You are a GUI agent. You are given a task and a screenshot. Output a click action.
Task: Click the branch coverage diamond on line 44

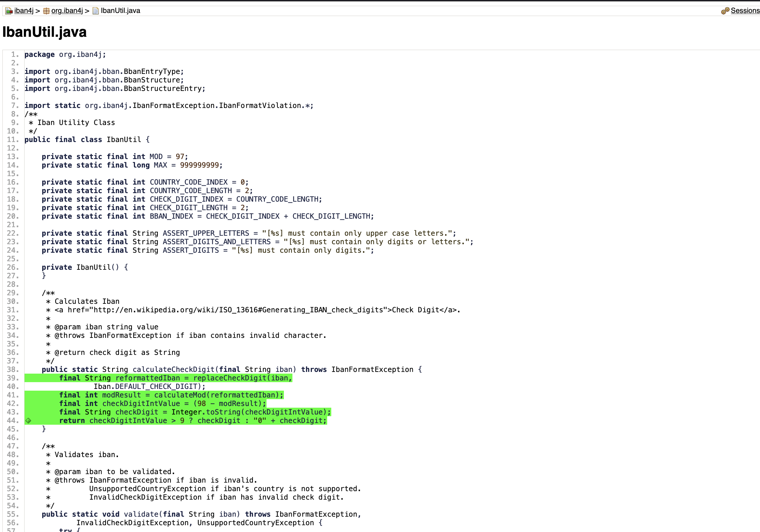coord(29,421)
